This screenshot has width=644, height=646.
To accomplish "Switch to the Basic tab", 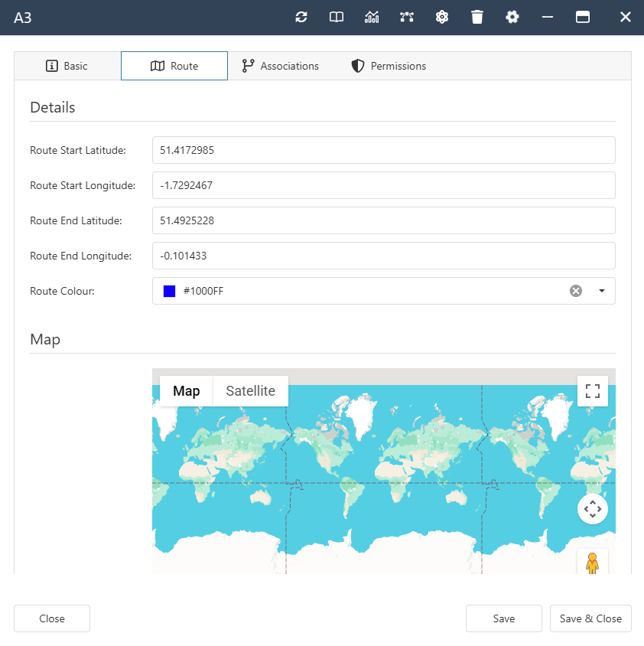I will 67,66.
